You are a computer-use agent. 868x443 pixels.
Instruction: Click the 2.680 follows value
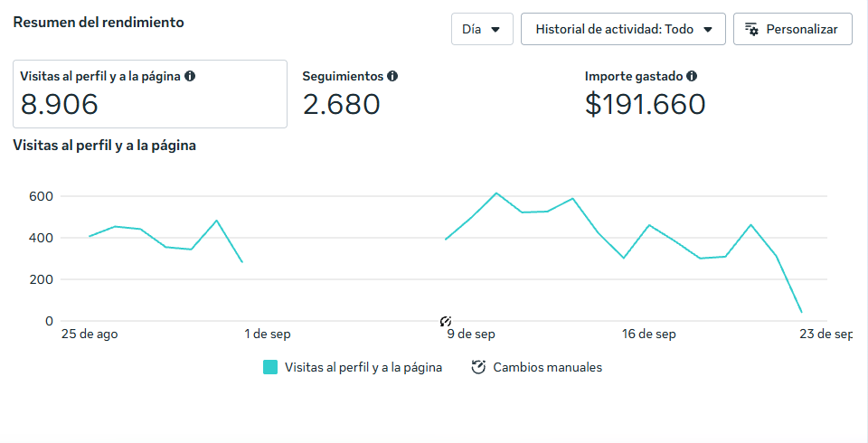(342, 105)
